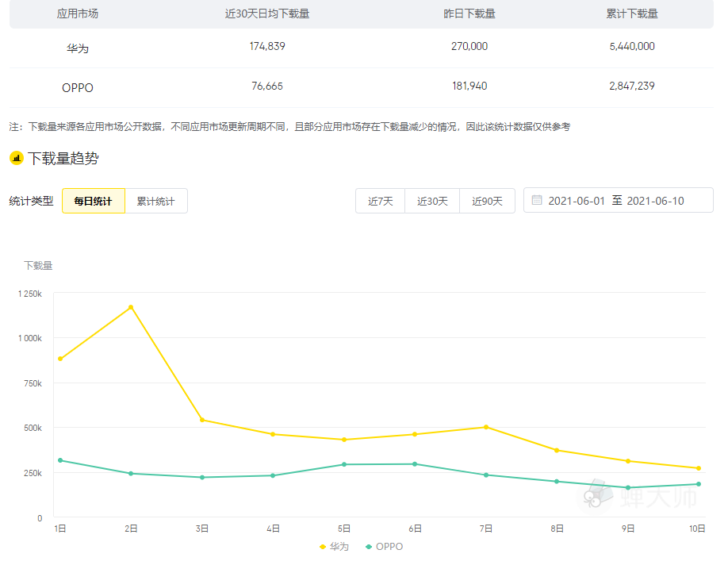Switch to the 累计统计 tab
The width and height of the screenshot is (728, 569).
point(156,201)
